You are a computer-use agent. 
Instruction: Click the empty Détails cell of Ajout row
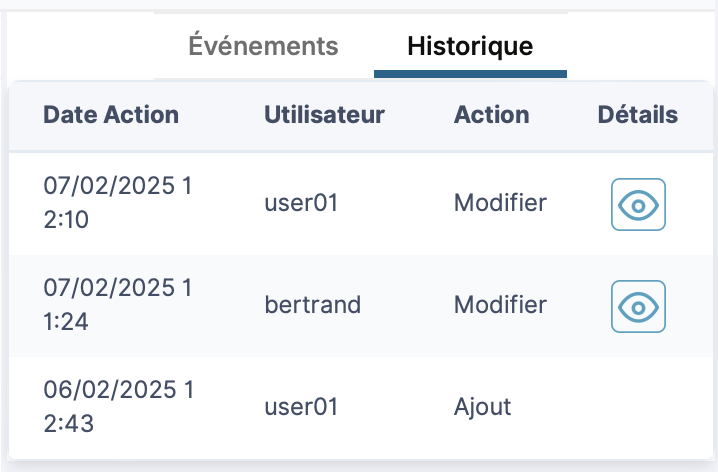(x=638, y=408)
